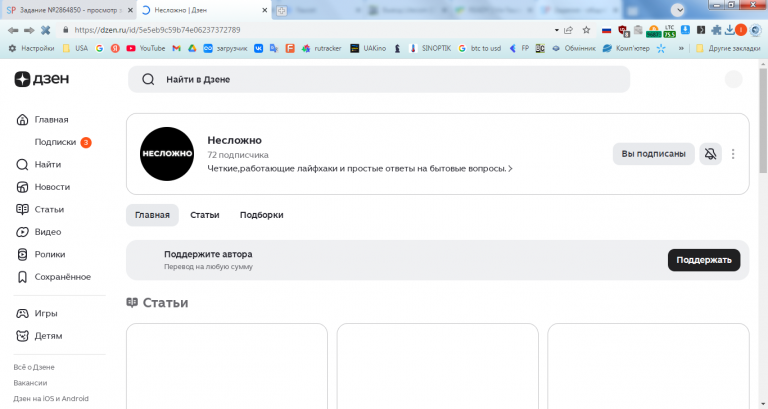Viewport: 768px width, 409px height.
Task: Open channel three-dot options menu
Action: tap(733, 154)
